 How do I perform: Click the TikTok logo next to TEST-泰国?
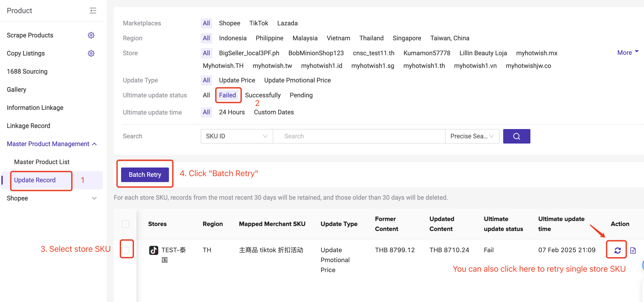pyautogui.click(x=154, y=251)
